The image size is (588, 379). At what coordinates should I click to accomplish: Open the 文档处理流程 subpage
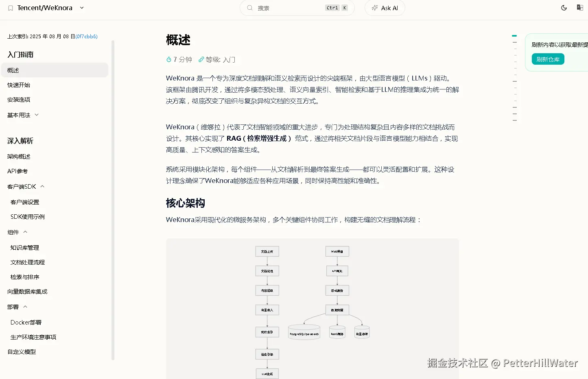[x=28, y=262]
